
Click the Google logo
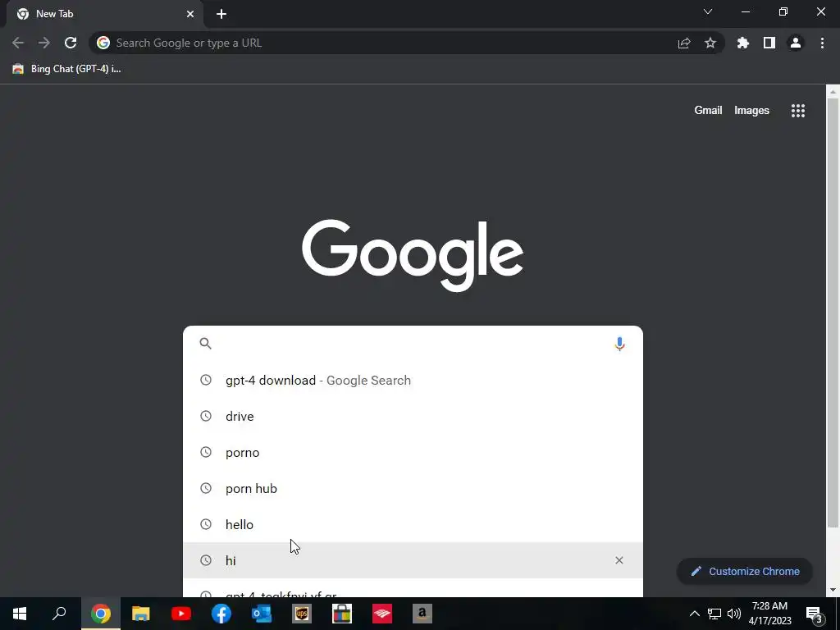(413, 255)
